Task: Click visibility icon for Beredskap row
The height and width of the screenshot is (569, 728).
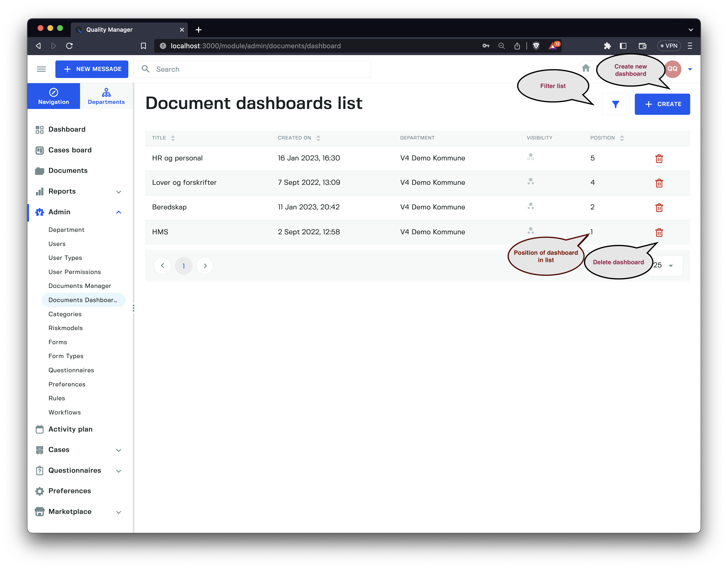Action: pos(531,206)
